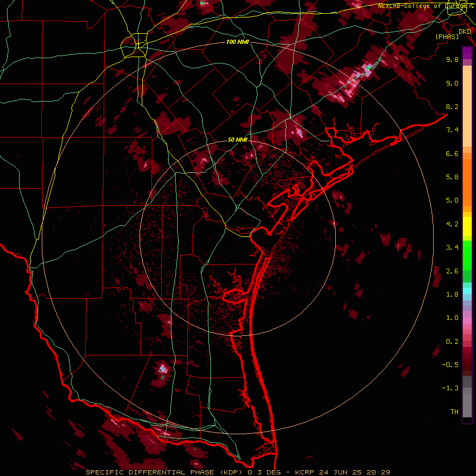476x476 pixels.
Task: Click the 9.0 scale value
Action: (x=452, y=83)
